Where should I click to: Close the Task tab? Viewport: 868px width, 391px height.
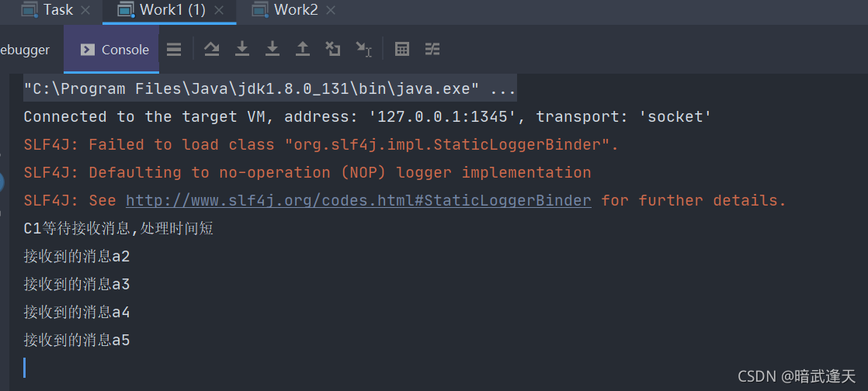click(x=85, y=10)
